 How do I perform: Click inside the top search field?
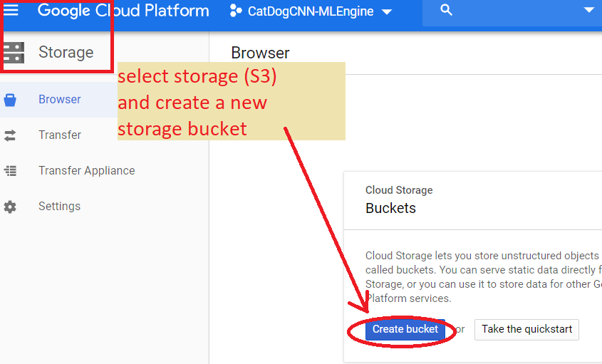pos(513,11)
